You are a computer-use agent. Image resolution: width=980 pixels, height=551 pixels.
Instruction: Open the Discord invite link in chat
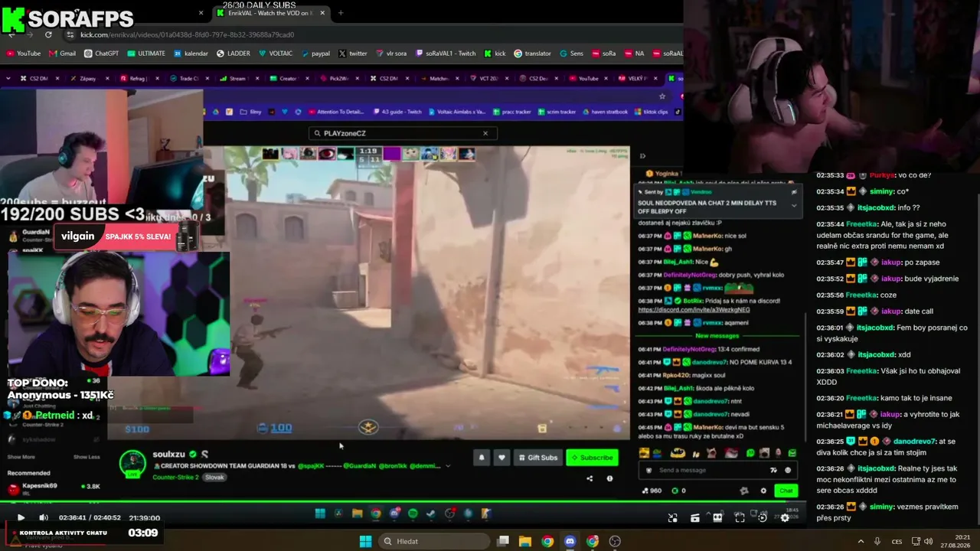(x=694, y=310)
